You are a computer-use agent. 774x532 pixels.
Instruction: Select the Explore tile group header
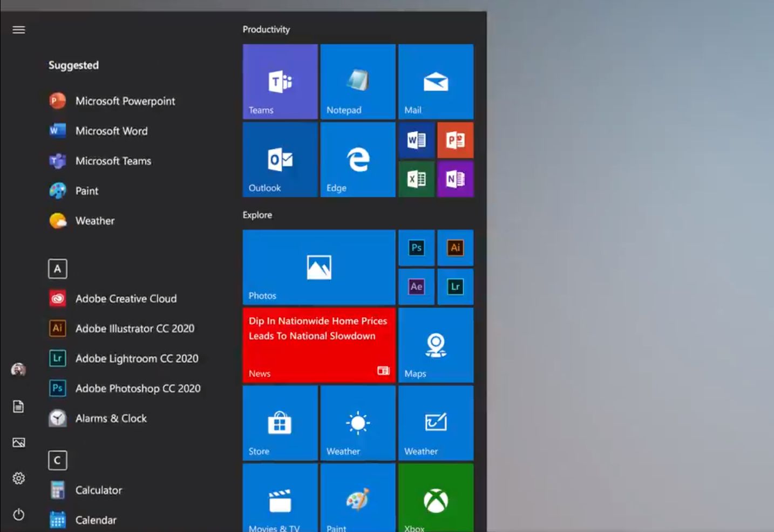[257, 215]
